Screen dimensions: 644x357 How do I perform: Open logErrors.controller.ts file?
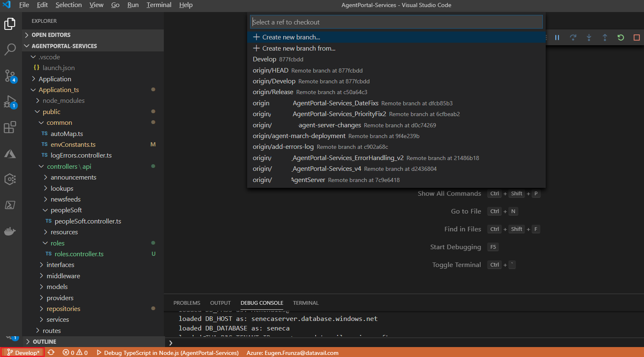pyautogui.click(x=93, y=155)
